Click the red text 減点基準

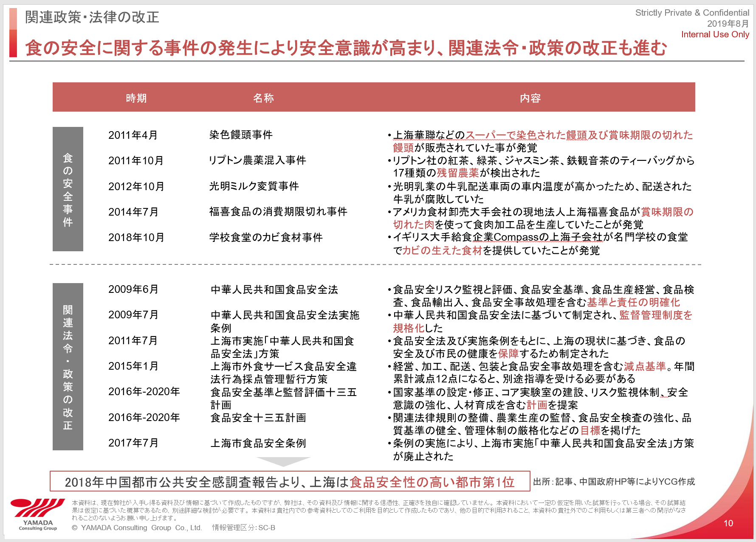[645, 366]
